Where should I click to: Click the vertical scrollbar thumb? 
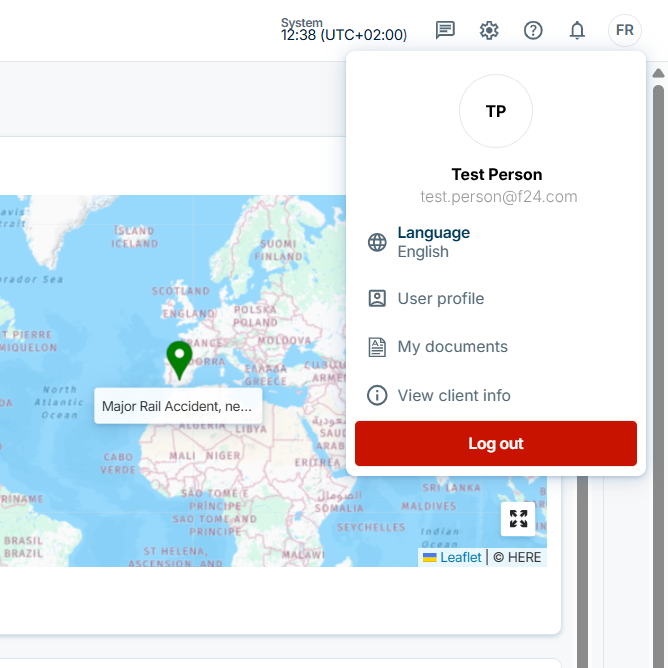coord(658,375)
